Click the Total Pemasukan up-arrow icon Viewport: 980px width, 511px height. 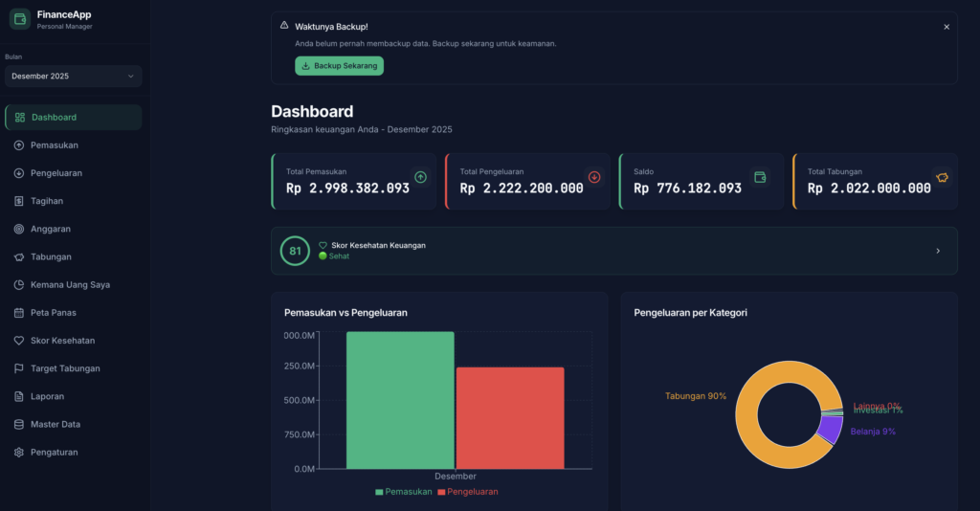click(420, 177)
